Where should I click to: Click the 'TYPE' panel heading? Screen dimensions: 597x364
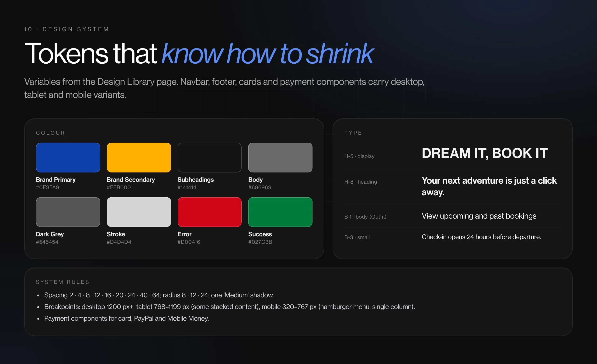pyautogui.click(x=353, y=133)
